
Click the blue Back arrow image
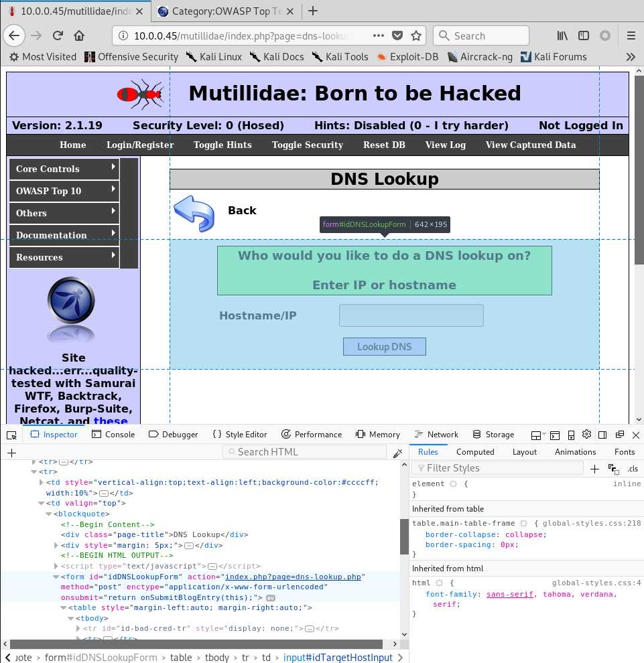click(x=194, y=213)
